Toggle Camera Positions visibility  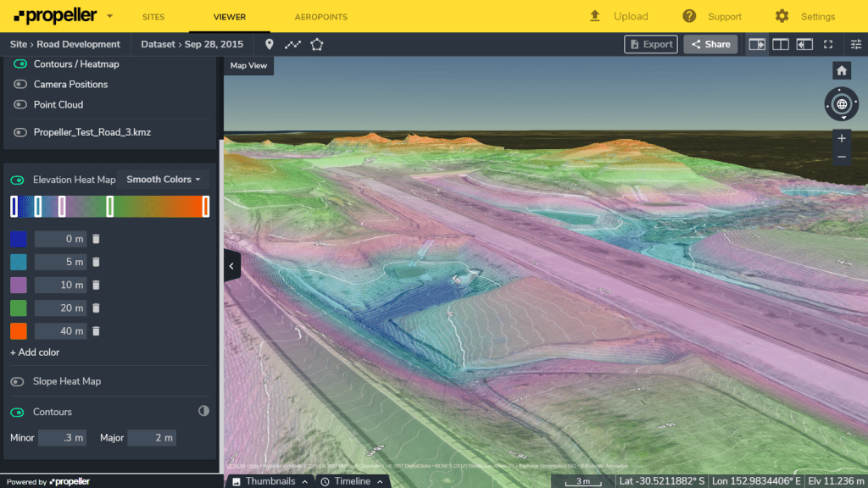pos(19,84)
